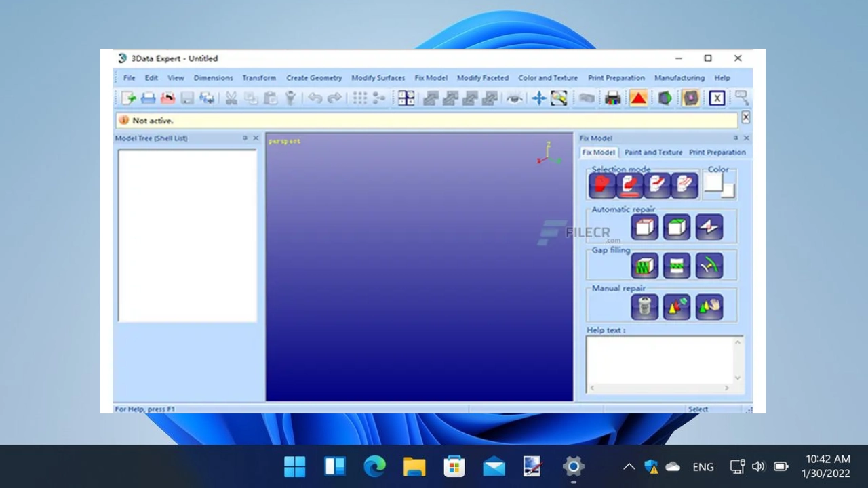Open the Modify Surfaces menu

point(378,78)
